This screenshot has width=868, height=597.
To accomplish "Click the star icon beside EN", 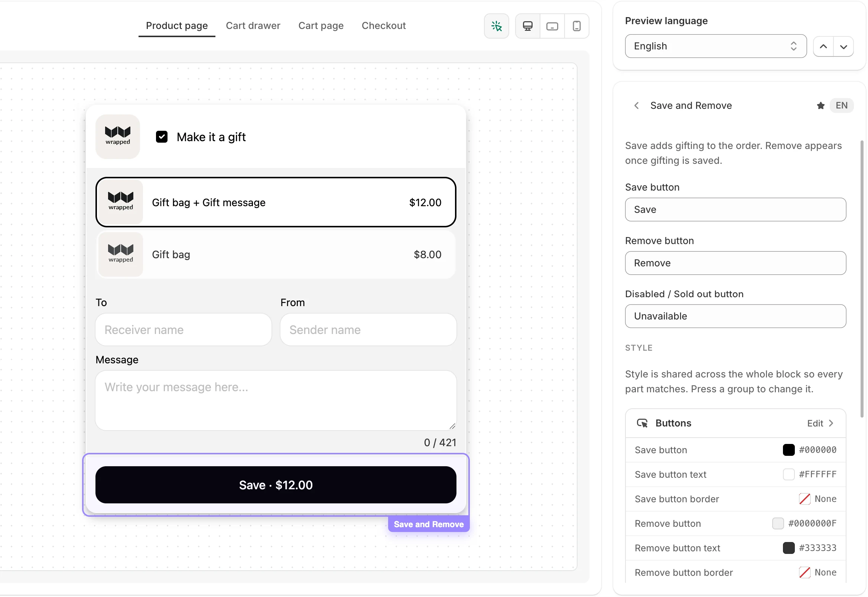I will coord(821,106).
